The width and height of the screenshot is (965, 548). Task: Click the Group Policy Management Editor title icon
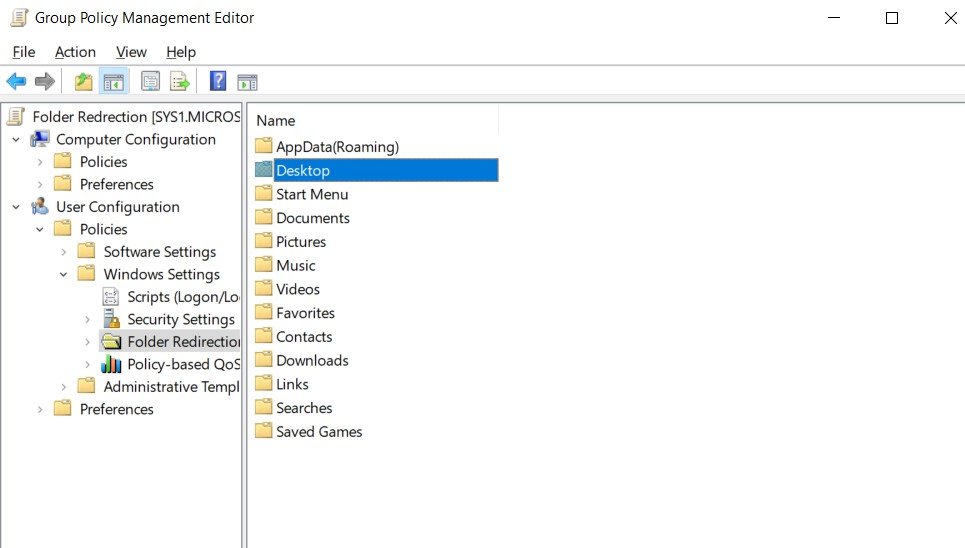[19, 17]
